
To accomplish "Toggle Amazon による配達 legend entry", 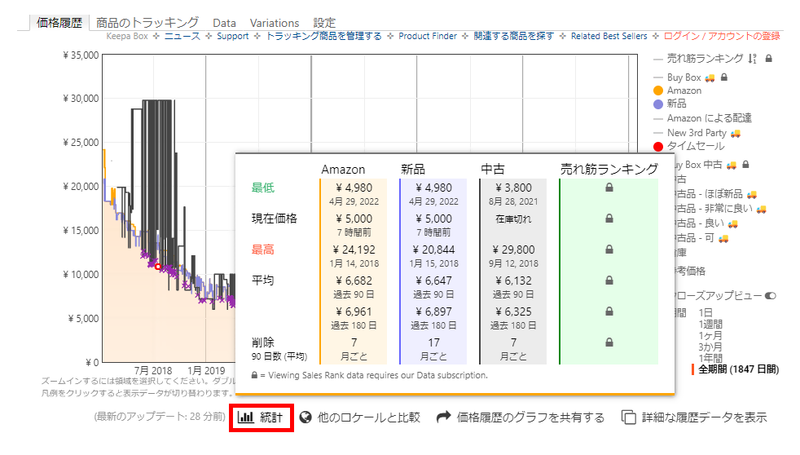I will click(x=709, y=118).
